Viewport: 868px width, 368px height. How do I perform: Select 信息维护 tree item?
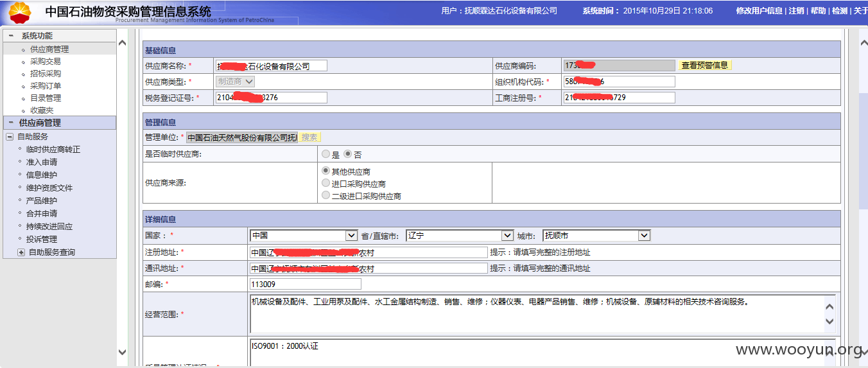(x=42, y=175)
